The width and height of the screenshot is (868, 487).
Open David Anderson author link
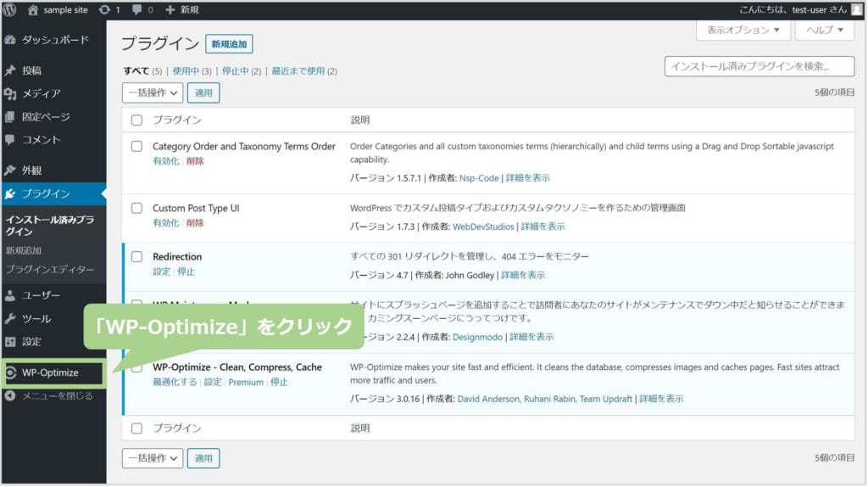coord(488,399)
